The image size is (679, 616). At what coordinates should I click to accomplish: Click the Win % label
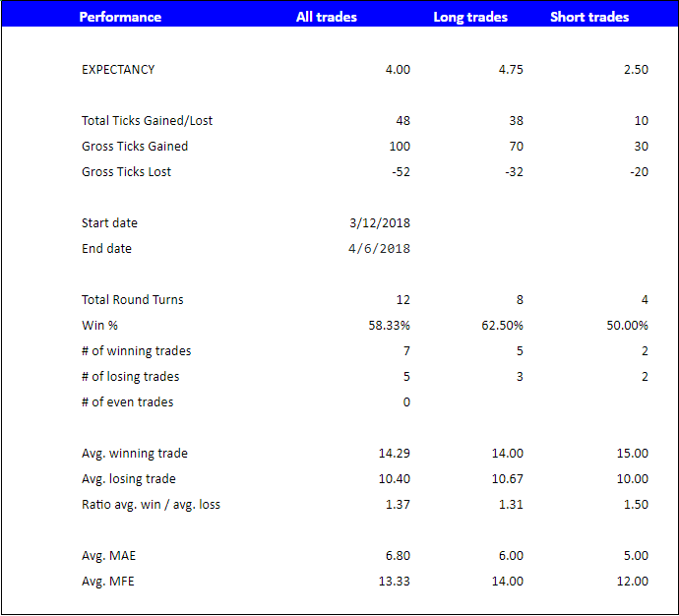[x=99, y=325]
